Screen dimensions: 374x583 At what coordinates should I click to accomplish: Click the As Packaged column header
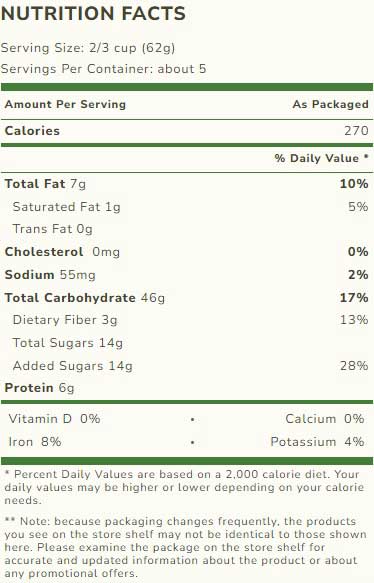pyautogui.click(x=331, y=104)
